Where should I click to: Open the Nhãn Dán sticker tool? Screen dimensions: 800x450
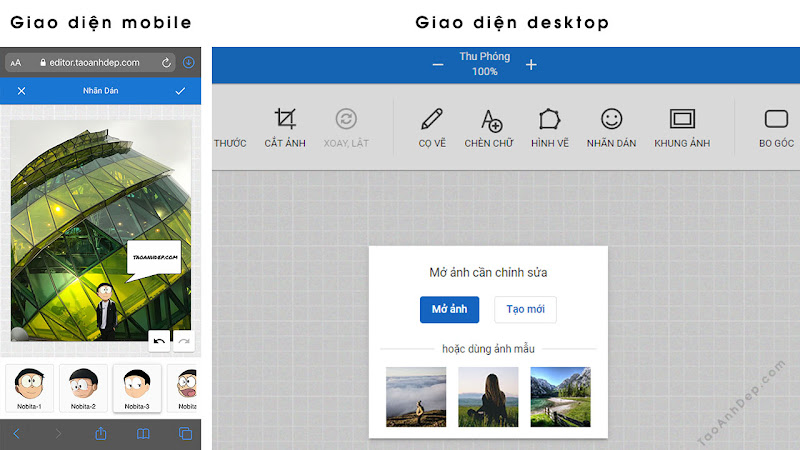point(611,128)
